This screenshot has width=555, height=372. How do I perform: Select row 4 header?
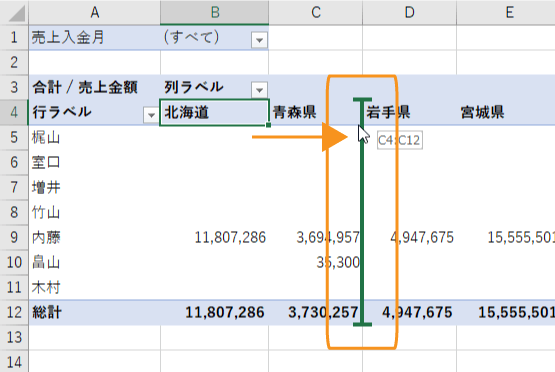pyautogui.click(x=14, y=113)
